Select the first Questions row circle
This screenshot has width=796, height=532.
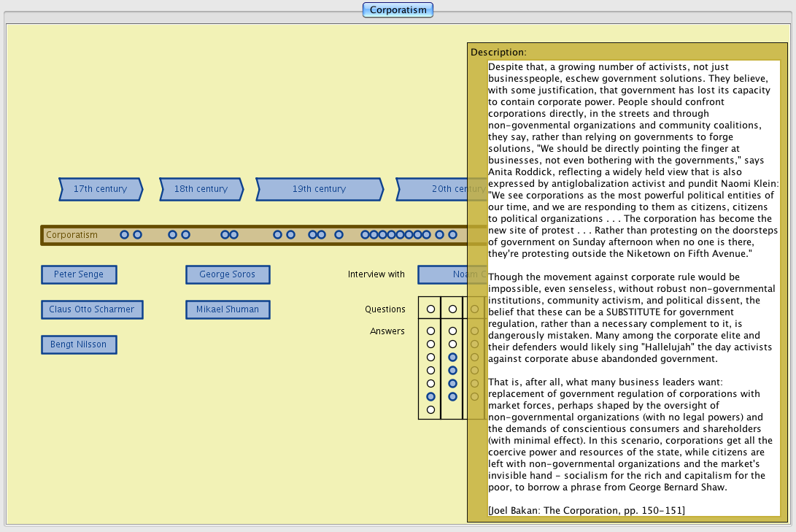click(430, 309)
